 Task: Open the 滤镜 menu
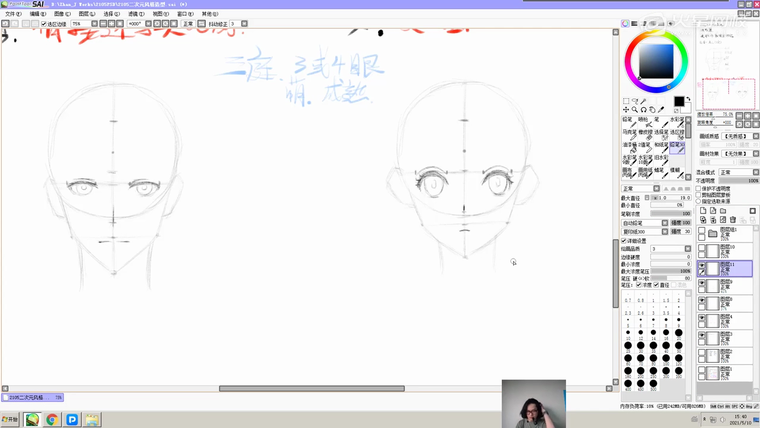135,14
